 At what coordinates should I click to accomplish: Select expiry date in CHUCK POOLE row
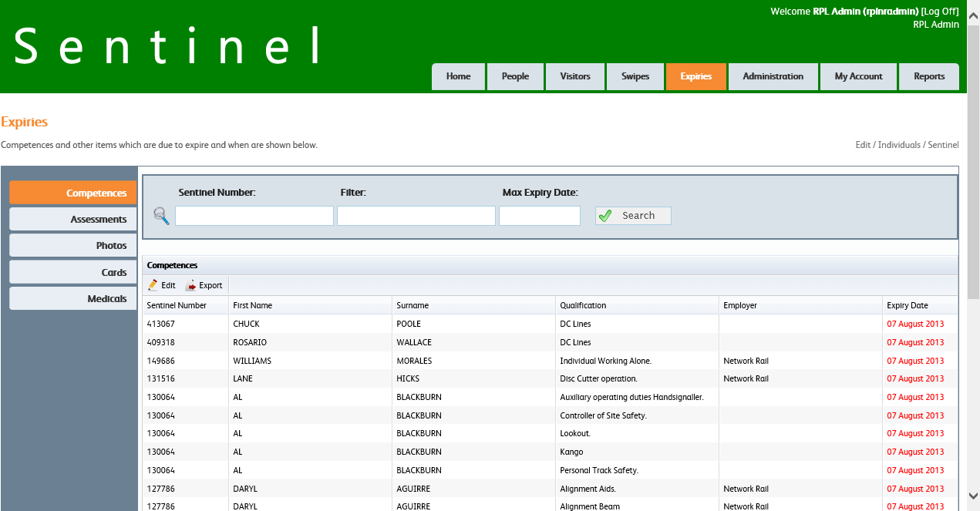click(920, 324)
